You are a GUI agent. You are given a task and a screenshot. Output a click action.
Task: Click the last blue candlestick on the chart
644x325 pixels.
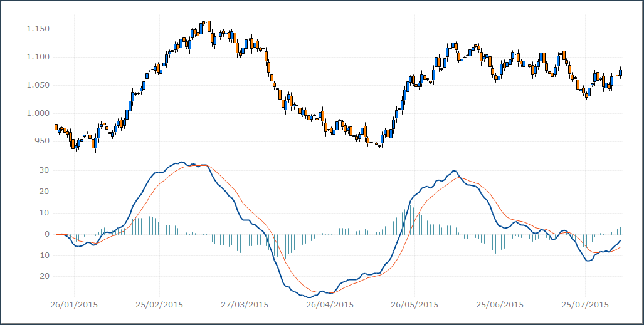pos(620,72)
